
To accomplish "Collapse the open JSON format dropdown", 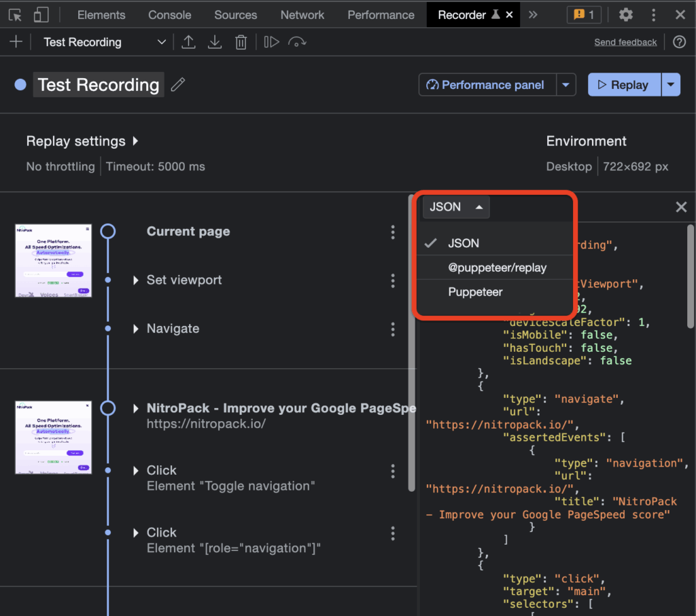I will (455, 207).
